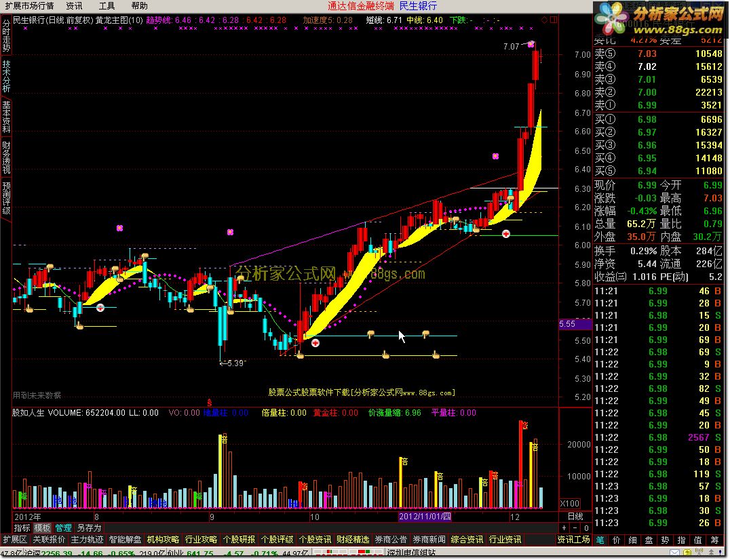Viewport: 730px width, 560px height.
Task: Open the 资讯工场 tab
Action: (x=574, y=540)
